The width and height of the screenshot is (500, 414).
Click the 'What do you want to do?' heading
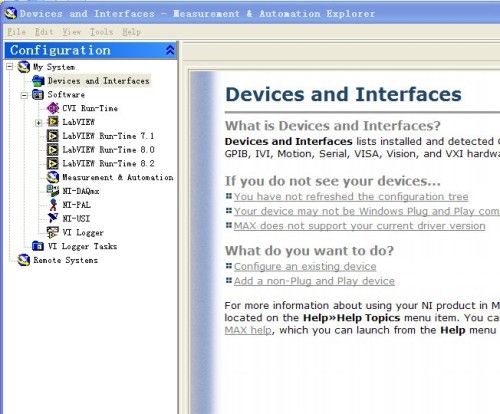pyautogui.click(x=309, y=251)
